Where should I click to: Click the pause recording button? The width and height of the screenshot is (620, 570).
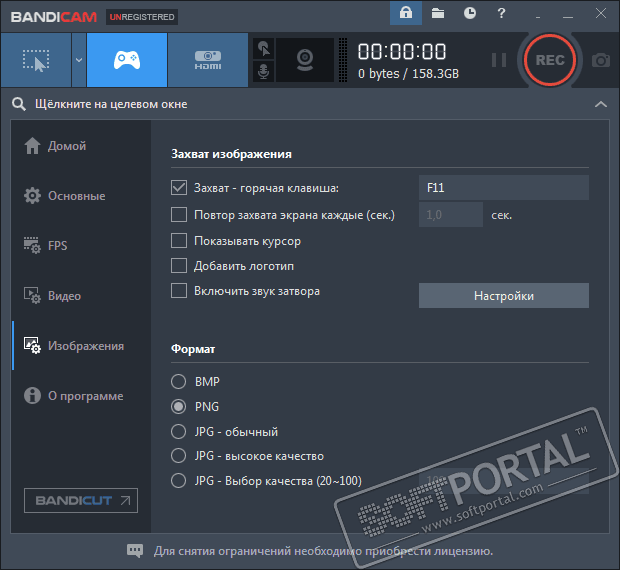499,60
